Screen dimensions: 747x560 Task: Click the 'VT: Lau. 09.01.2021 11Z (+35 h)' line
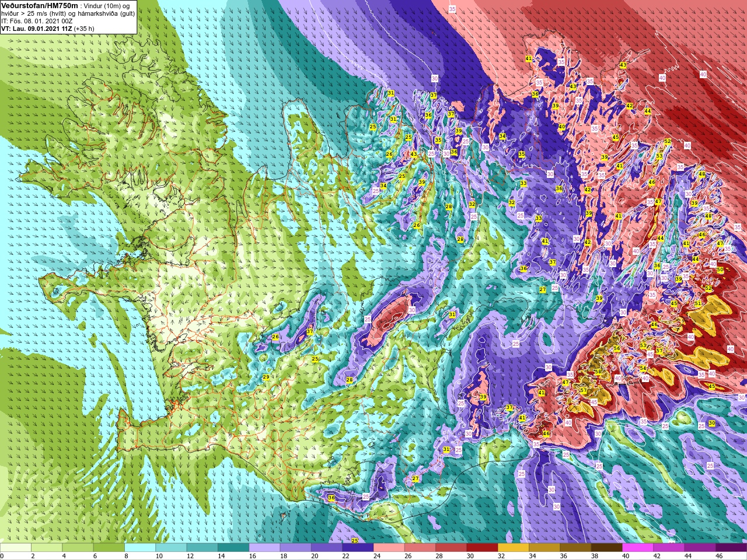pyautogui.click(x=47, y=28)
